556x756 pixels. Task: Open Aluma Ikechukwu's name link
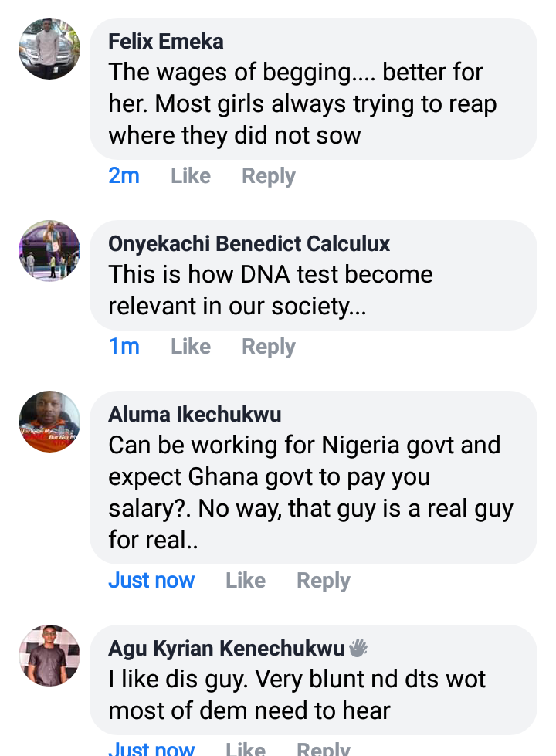[x=195, y=414]
